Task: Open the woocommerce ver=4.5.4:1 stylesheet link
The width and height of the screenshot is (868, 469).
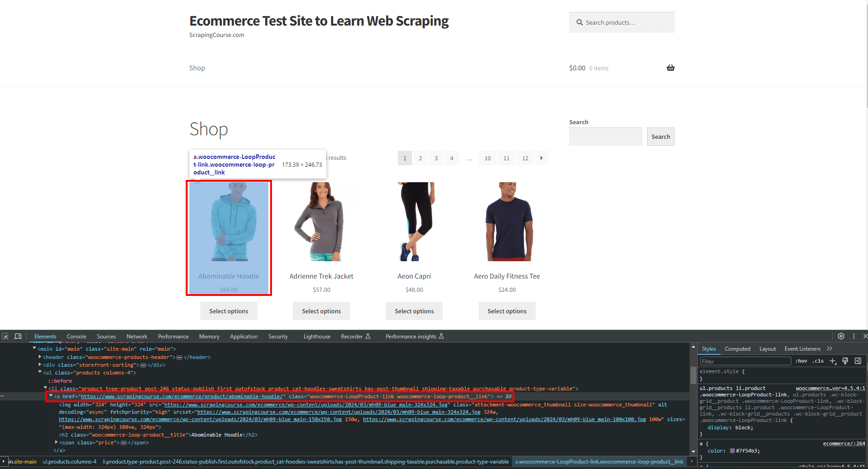Action: tap(830, 388)
